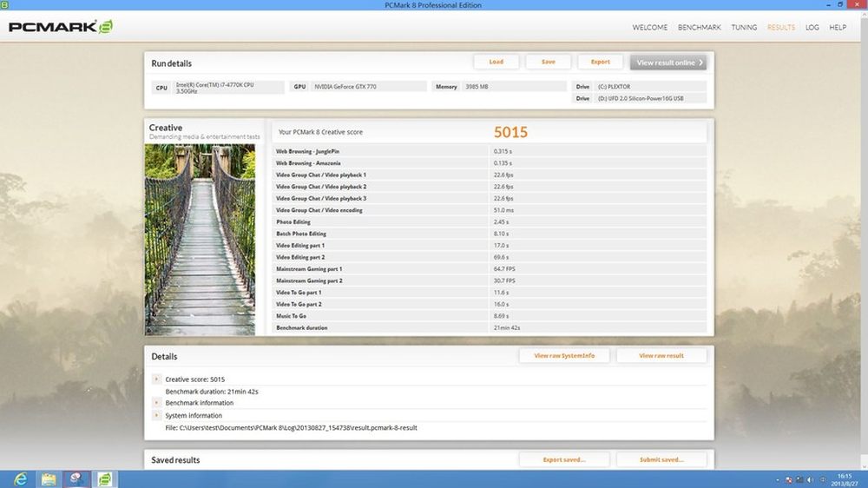Click the Video To Go part 2 row
The width and height of the screenshot is (868, 488).
[490, 304]
